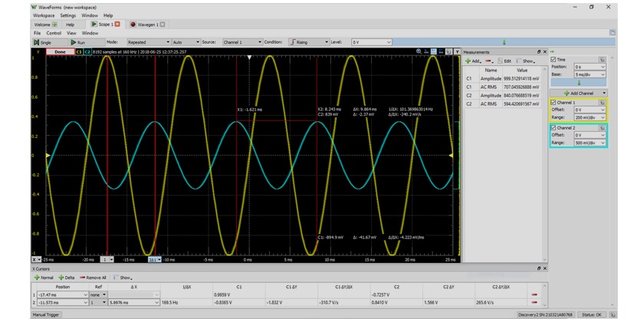Viewport: 644px width, 322px height.
Task: Open the Workspace menu
Action: [44, 15]
